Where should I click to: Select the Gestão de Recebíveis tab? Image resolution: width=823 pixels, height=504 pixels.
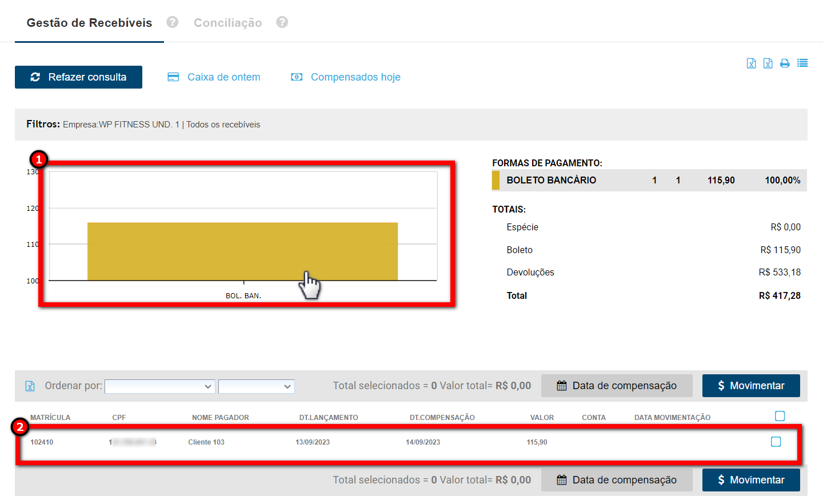[x=89, y=23]
